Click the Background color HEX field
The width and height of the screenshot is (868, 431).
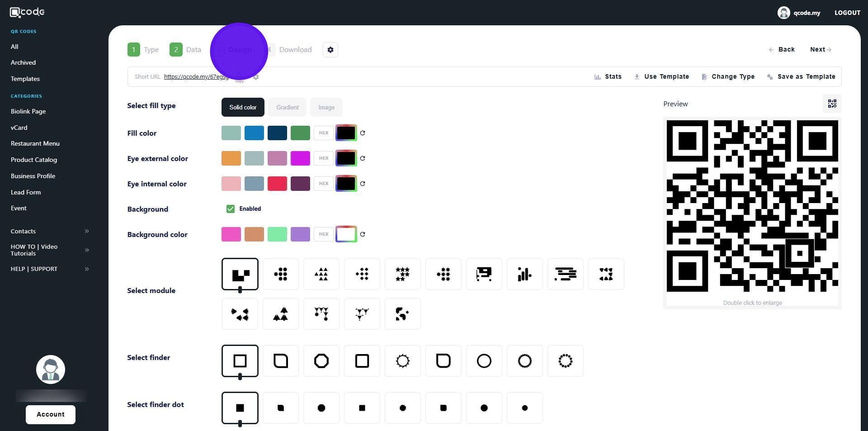point(324,234)
